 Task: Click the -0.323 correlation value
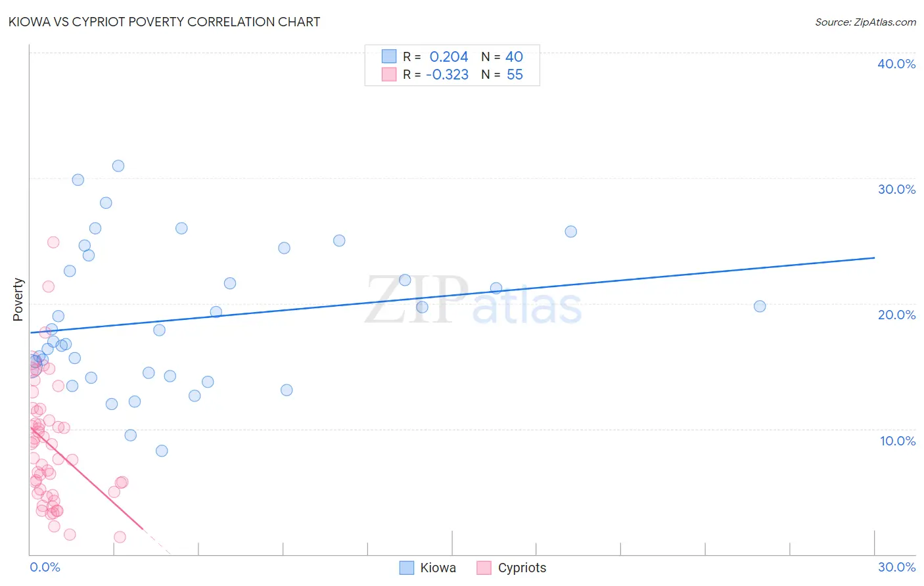[x=448, y=74]
